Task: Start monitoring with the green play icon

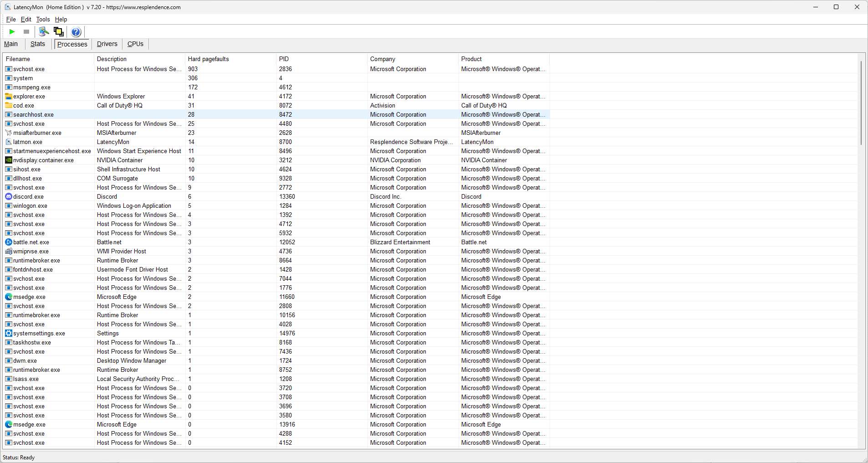Action: click(x=12, y=31)
